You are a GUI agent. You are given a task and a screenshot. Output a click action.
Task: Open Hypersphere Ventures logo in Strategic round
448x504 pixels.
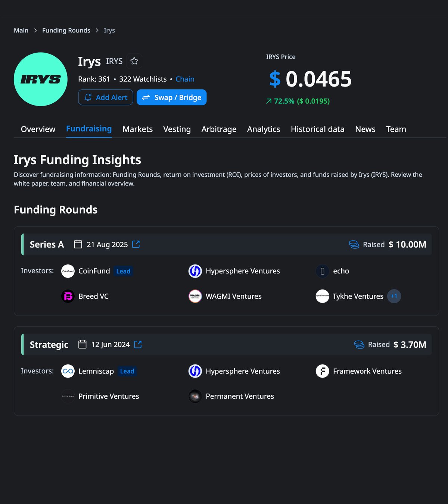195,371
